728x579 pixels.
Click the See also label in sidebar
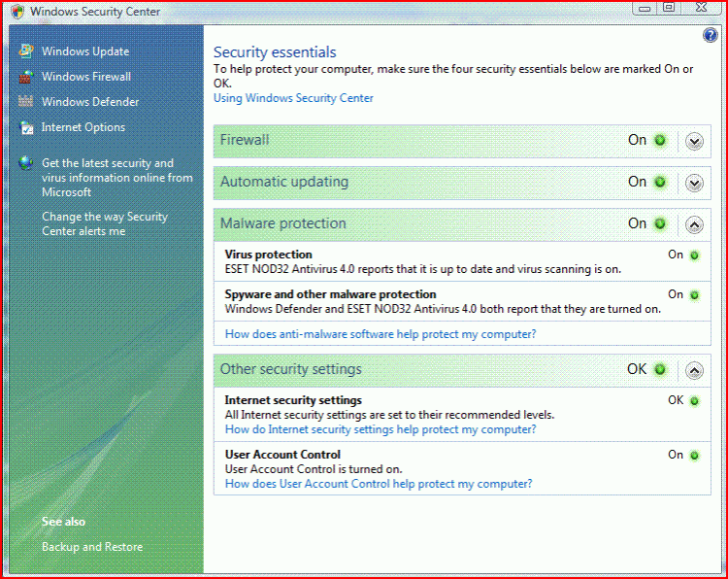pos(63,522)
